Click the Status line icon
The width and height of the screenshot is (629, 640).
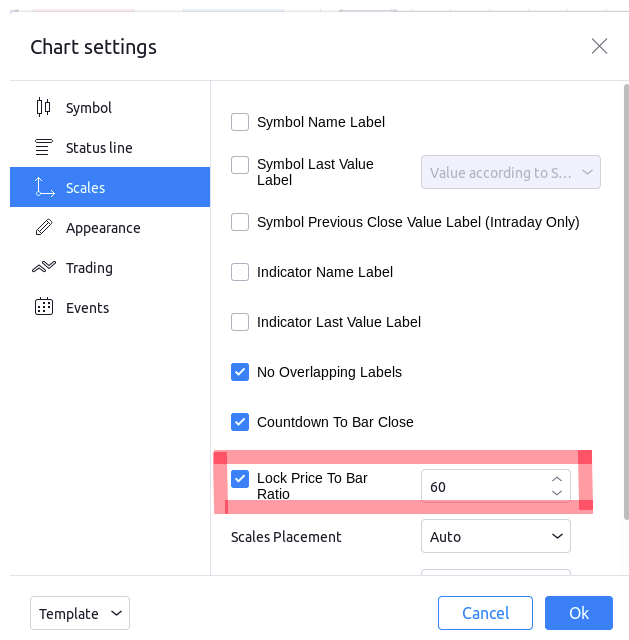43,147
